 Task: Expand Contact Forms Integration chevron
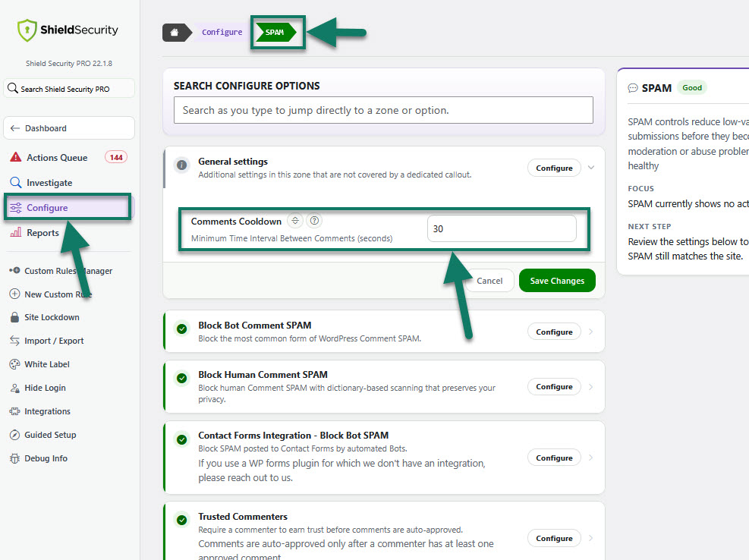coord(591,458)
